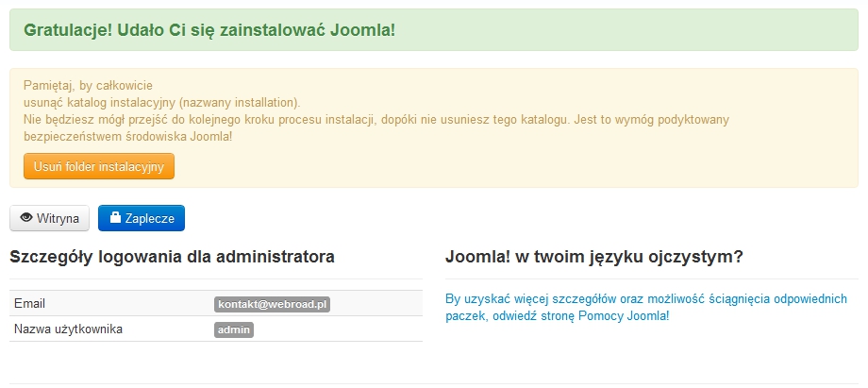Click the lock icon on Zaplecze button

point(115,218)
